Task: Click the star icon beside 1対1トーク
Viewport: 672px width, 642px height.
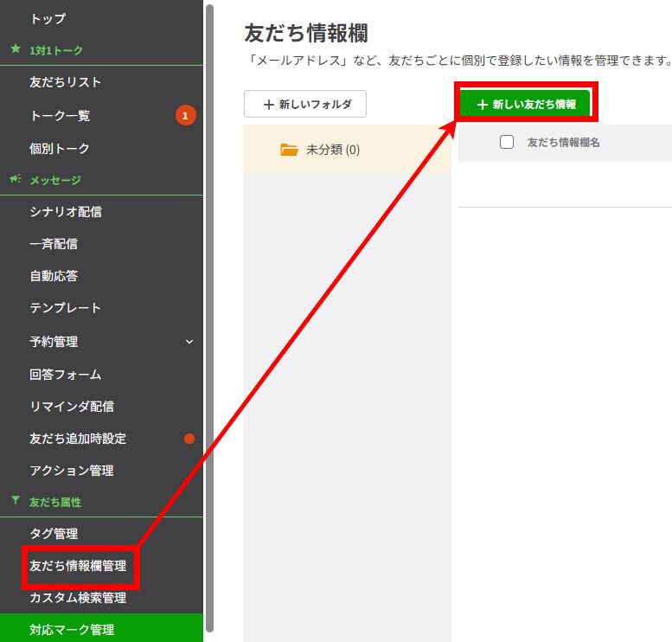Action: 15,50
